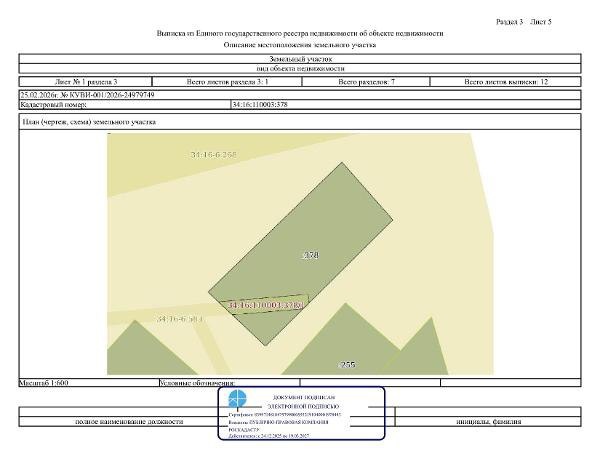Click the 'Действителен' validity line in stamp
Screen dimensions: 600x464
pyautogui.click(x=269, y=436)
